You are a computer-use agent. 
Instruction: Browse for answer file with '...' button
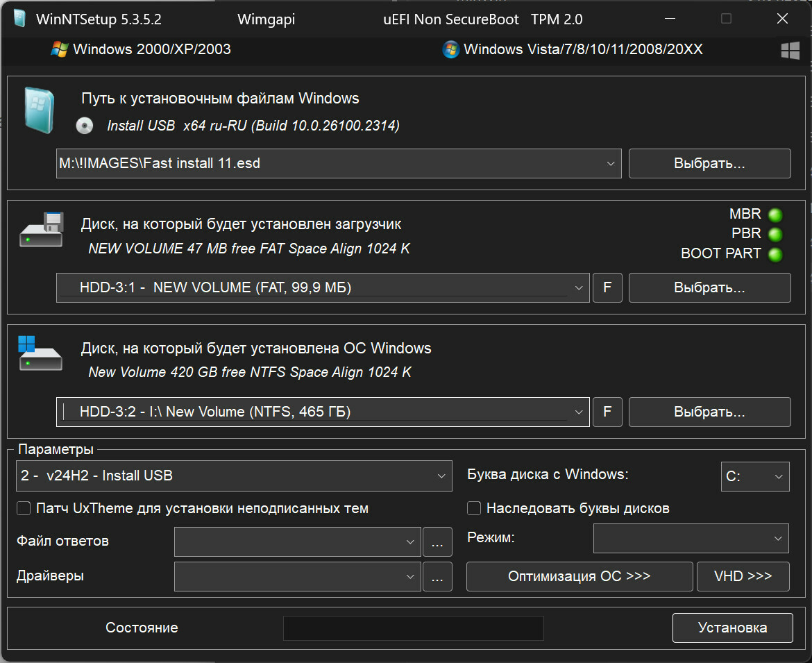(438, 542)
